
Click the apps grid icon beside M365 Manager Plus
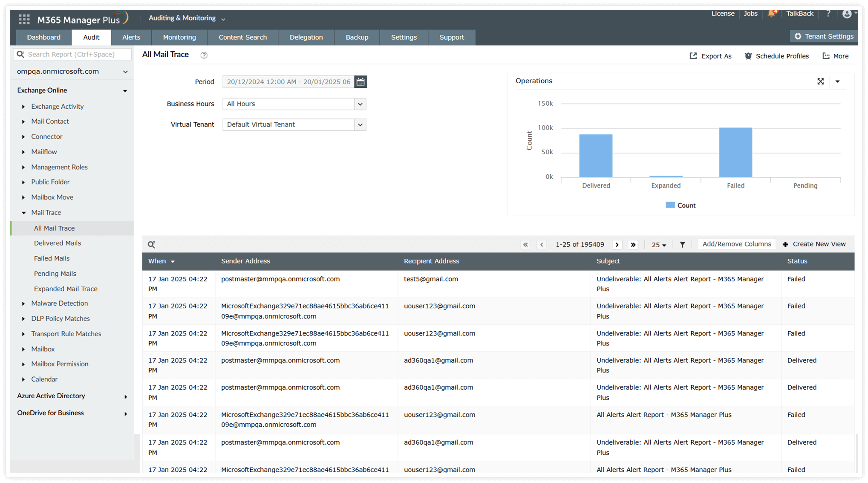[x=24, y=18]
